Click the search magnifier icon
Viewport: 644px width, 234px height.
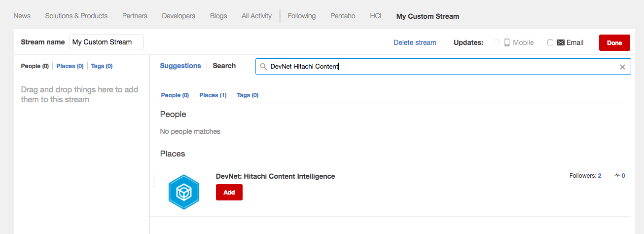[x=263, y=67]
